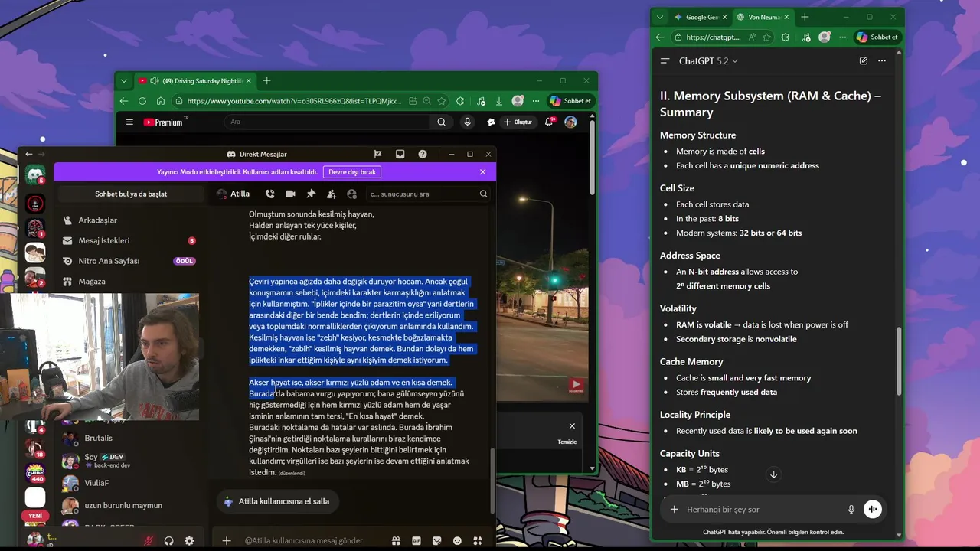Toggle deafen headphones in Discord
This screenshot has width=980, height=551.
(168, 540)
